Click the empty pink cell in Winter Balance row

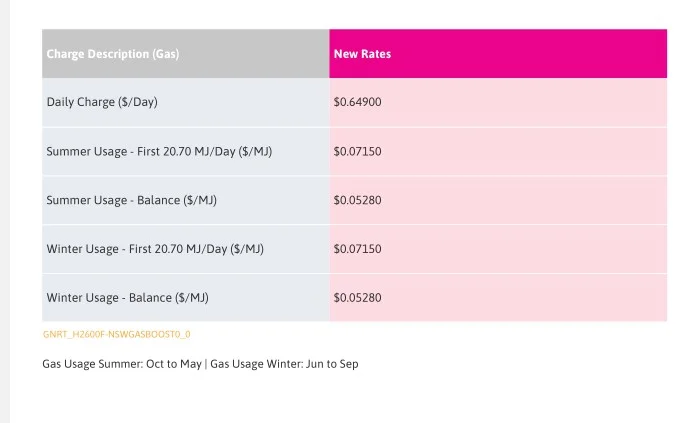525,298
